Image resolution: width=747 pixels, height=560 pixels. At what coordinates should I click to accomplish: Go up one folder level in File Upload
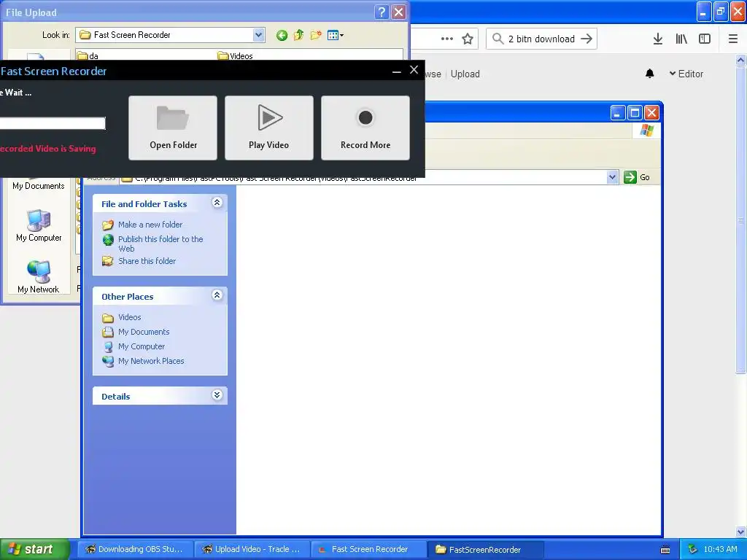tap(298, 35)
